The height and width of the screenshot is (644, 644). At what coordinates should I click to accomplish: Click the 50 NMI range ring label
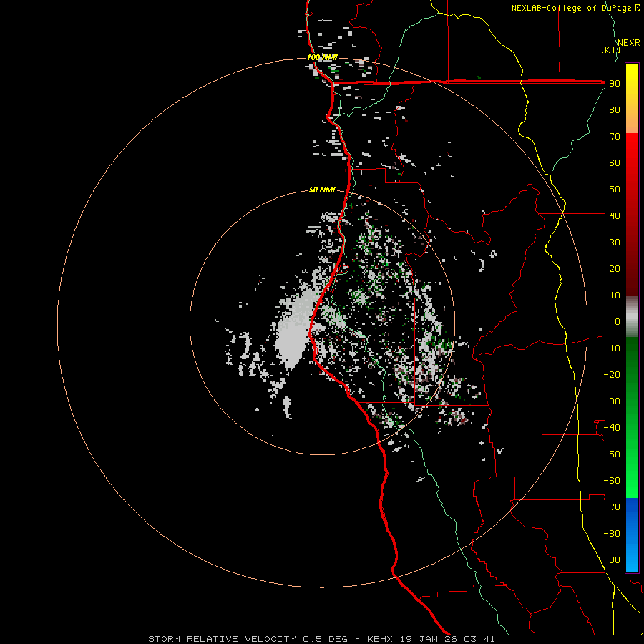(322, 190)
